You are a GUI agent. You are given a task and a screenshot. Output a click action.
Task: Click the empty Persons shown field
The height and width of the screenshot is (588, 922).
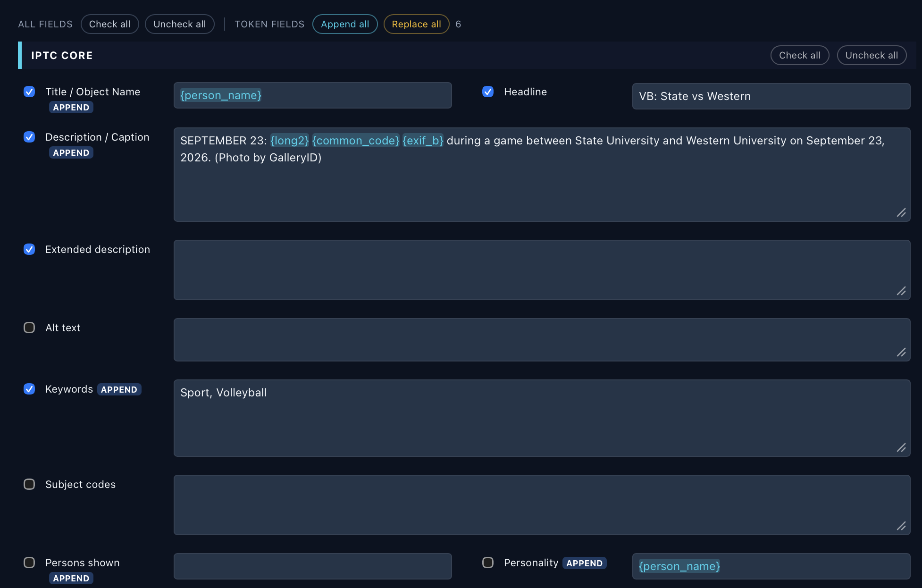pos(312,566)
